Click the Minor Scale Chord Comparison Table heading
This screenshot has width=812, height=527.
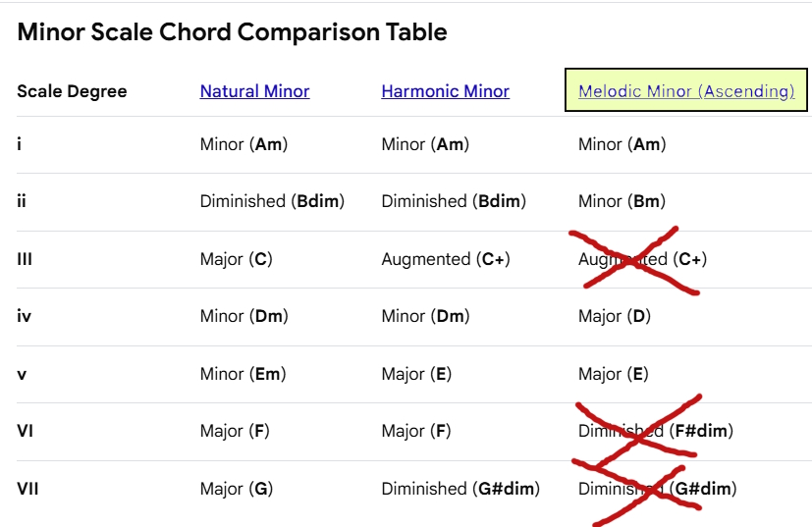coord(232,31)
